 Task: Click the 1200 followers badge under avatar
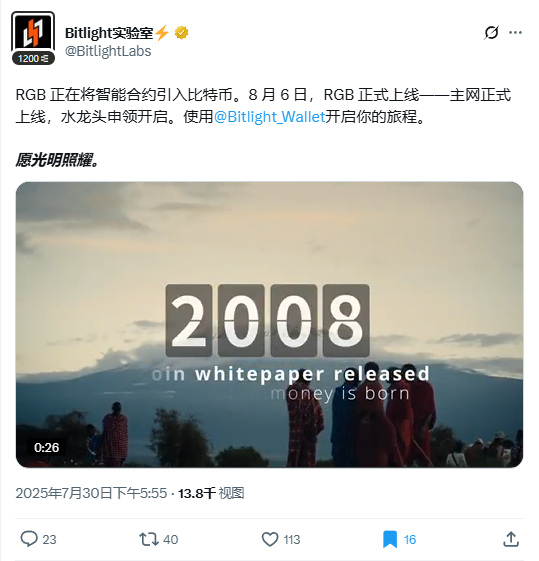(x=33, y=58)
